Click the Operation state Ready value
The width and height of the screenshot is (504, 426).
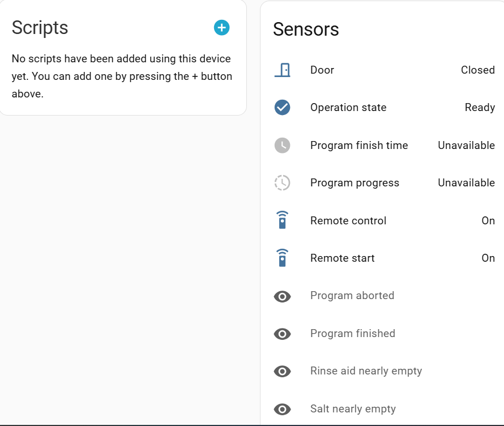coord(480,108)
